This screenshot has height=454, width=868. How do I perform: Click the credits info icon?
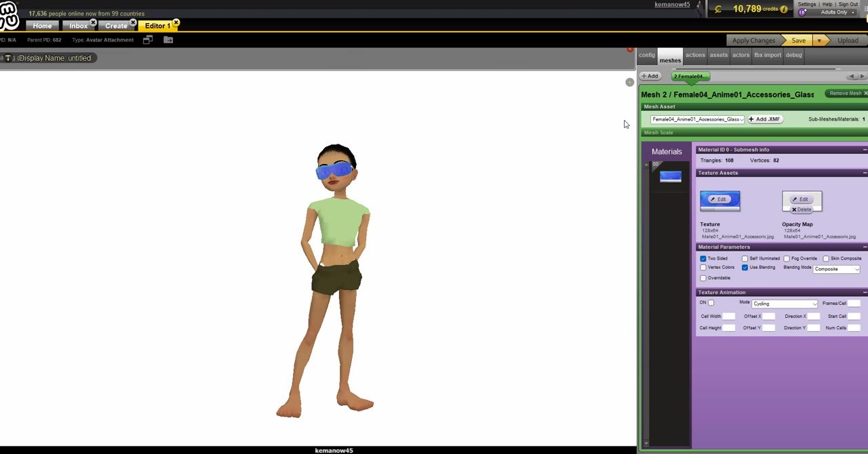pos(784,9)
